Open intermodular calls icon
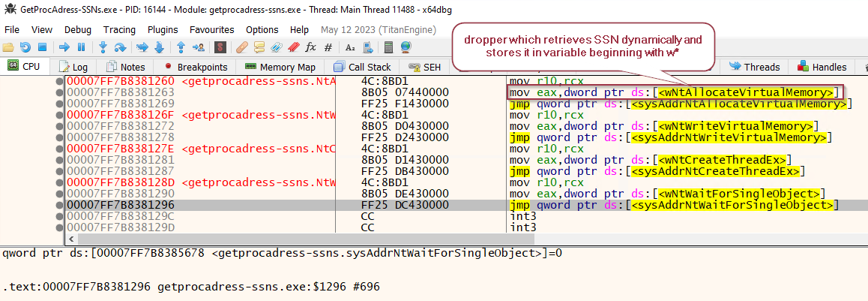Image resolution: width=868 pixels, height=301 pixels. [x=367, y=48]
